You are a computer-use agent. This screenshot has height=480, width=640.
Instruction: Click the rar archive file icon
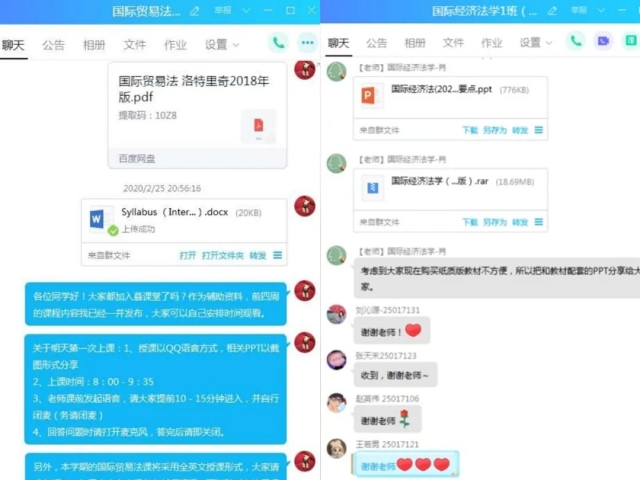pyautogui.click(x=373, y=188)
